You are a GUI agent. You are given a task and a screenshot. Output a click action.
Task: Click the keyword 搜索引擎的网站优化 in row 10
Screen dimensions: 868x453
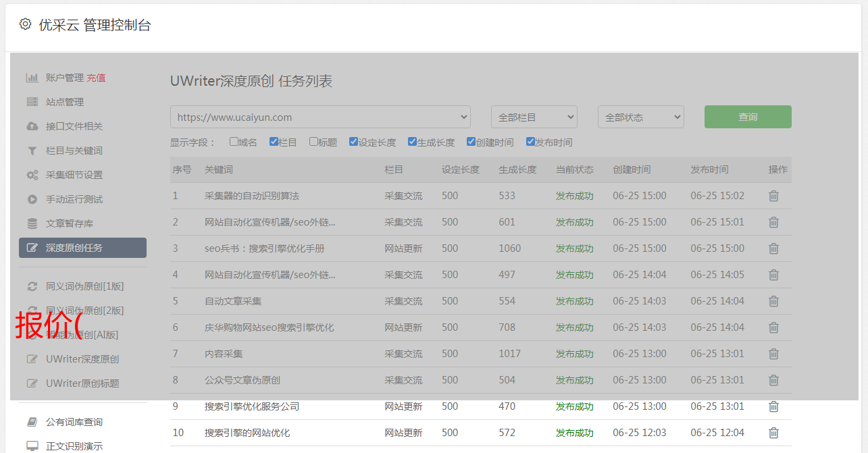(247, 433)
